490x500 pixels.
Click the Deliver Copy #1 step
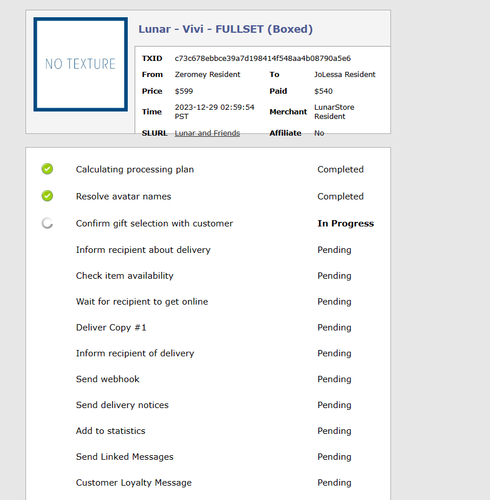coord(111,327)
